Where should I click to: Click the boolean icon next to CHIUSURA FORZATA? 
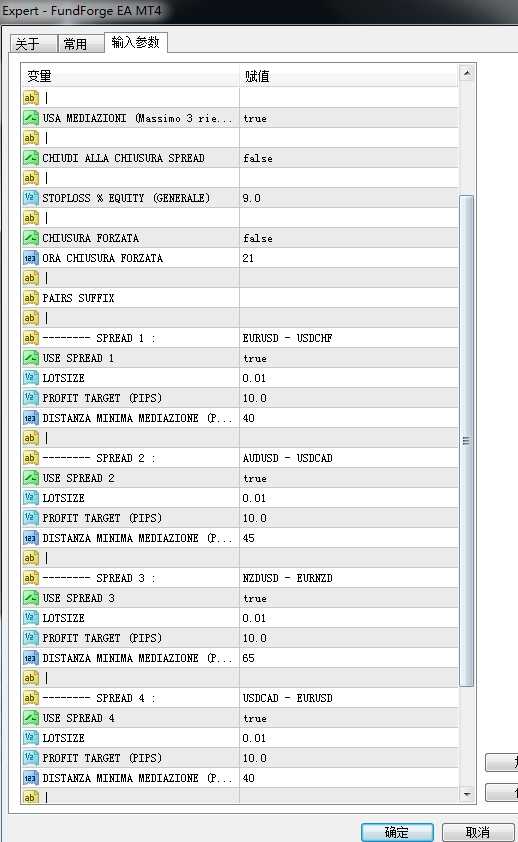31,237
